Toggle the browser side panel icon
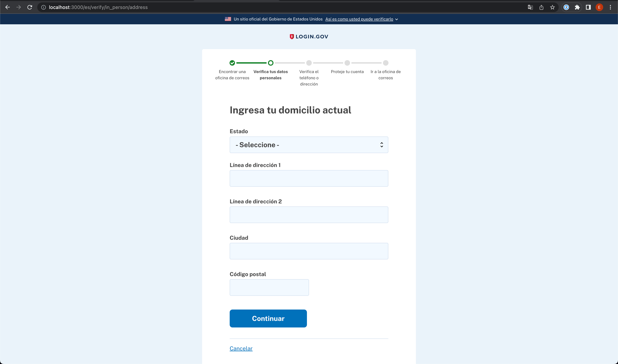The height and width of the screenshot is (364, 618). [x=588, y=7]
